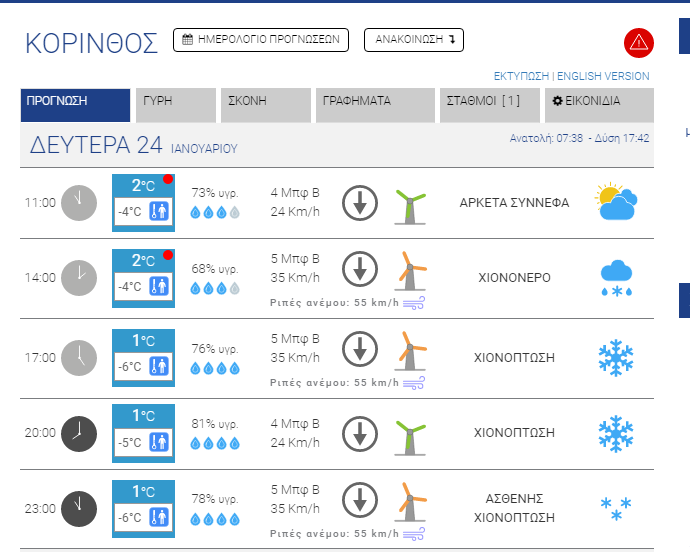Open the ΗΜΕΡΟΛΟΓΙΟ ΠΡΟΓΝΩΣΕΩΝ calendar button
690x552 pixels.
tap(261, 40)
